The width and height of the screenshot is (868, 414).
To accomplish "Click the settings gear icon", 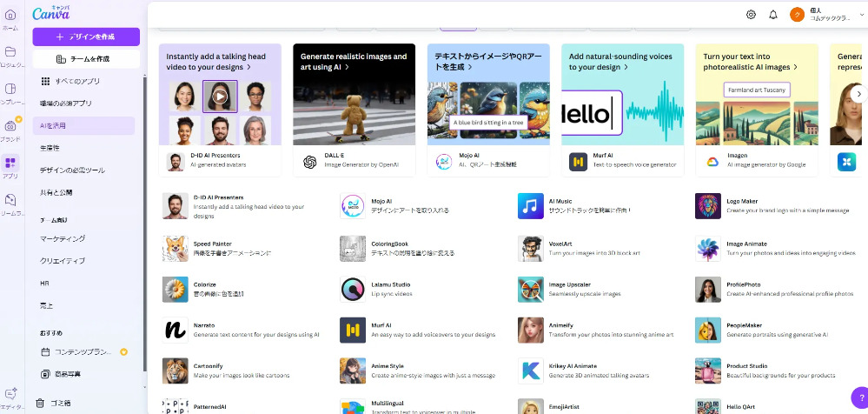I will click(x=751, y=15).
